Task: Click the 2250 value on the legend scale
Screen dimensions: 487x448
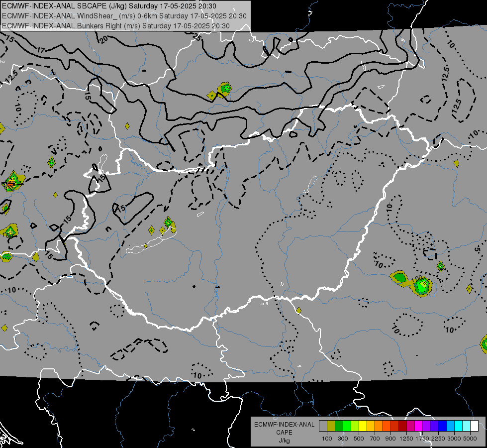Action: click(x=438, y=439)
